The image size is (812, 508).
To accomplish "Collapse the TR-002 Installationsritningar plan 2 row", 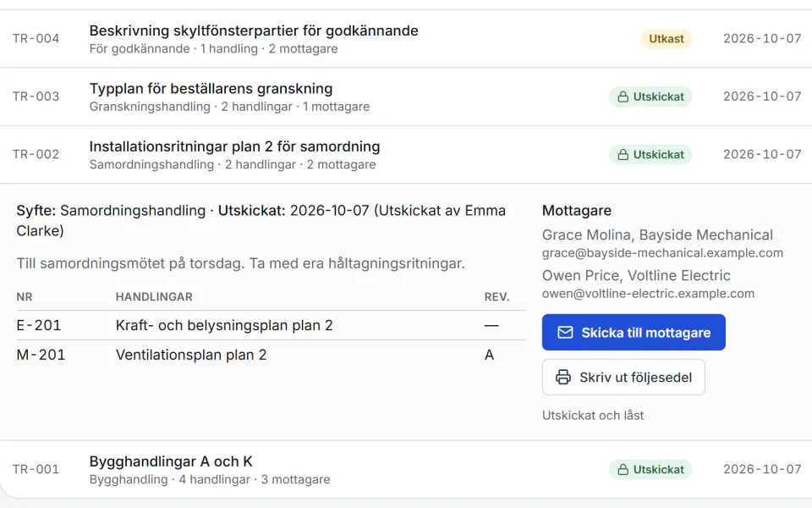I will click(x=406, y=154).
